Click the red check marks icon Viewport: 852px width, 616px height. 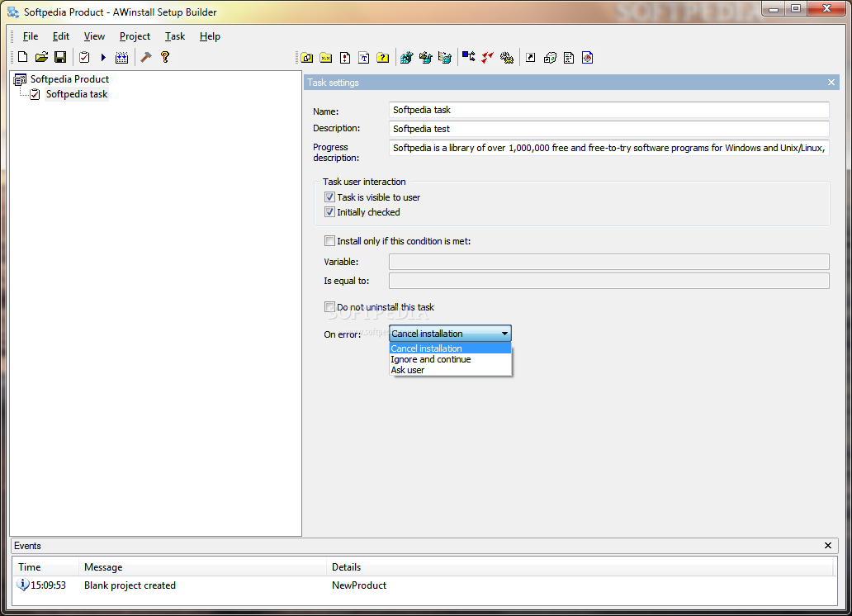click(487, 57)
